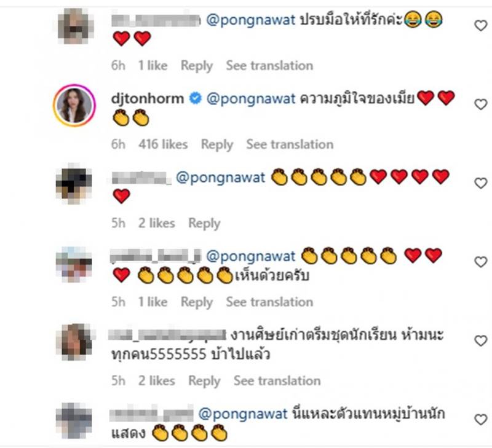The height and width of the screenshot is (448, 492).
Task: Open djtonhorm's story profile picture
Action: (x=74, y=105)
